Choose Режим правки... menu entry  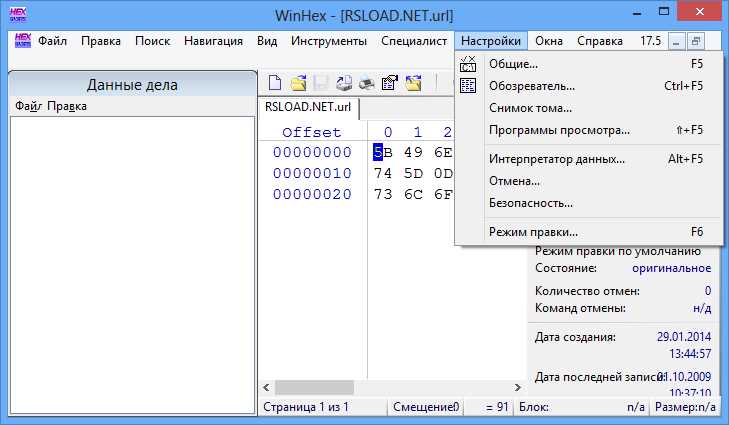click(589, 232)
